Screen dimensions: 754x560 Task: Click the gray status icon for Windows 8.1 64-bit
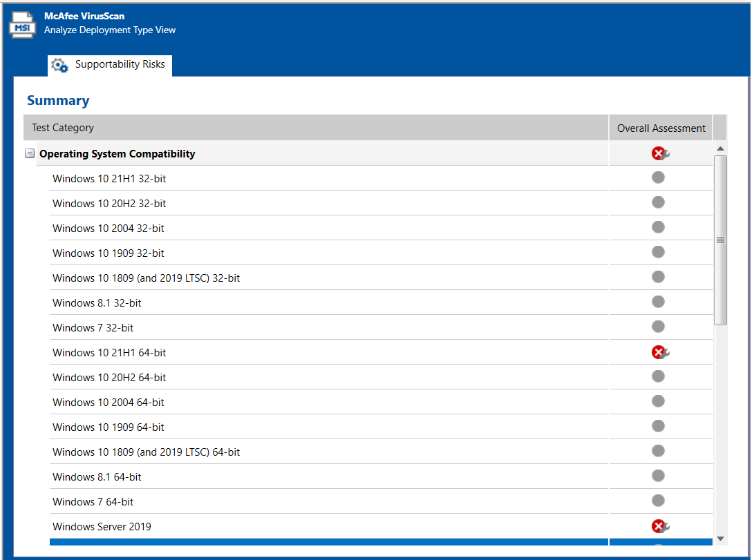(x=658, y=476)
